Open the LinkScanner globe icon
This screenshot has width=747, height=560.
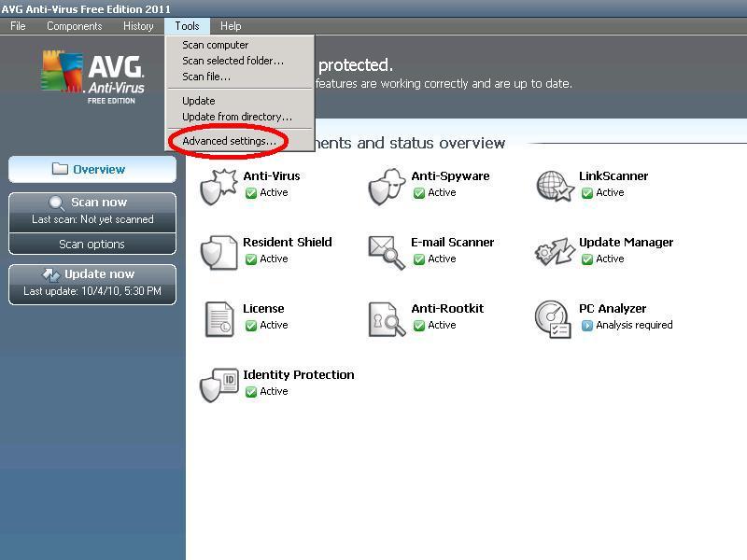click(555, 186)
